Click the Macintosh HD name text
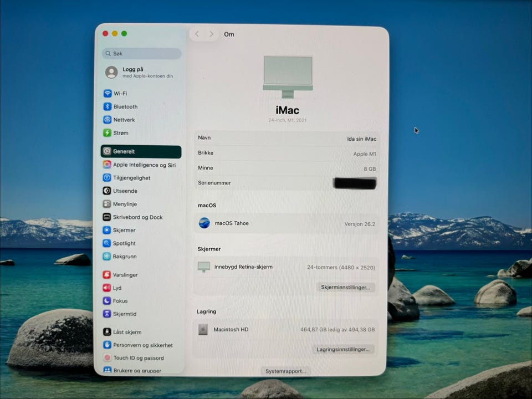Image resolution: width=532 pixels, height=399 pixels. pyautogui.click(x=231, y=329)
